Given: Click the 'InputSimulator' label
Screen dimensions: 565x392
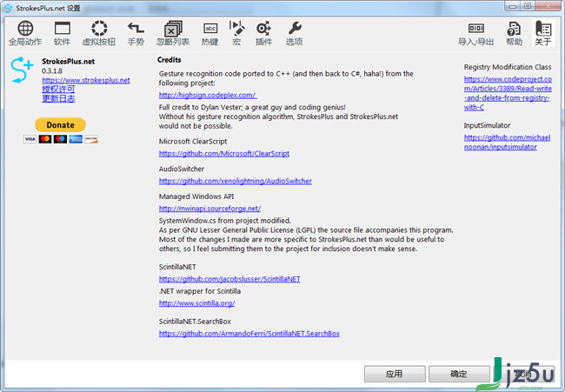Looking at the screenshot, I should point(487,125).
